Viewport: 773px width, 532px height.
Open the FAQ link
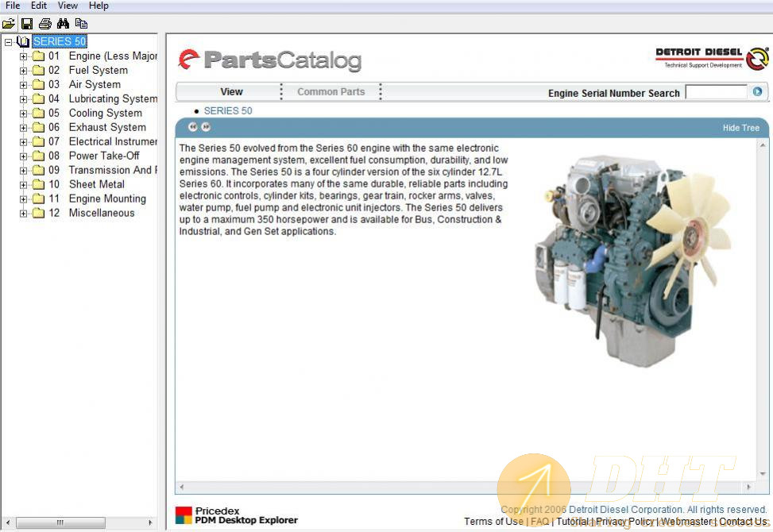click(539, 521)
